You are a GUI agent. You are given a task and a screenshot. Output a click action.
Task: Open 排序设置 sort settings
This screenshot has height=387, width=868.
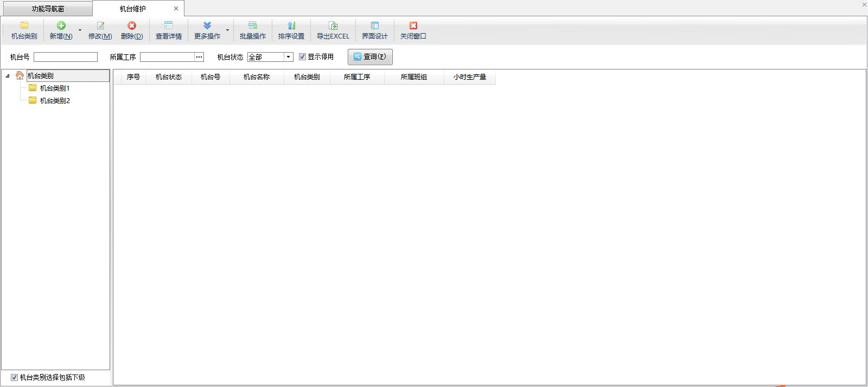[x=291, y=26]
